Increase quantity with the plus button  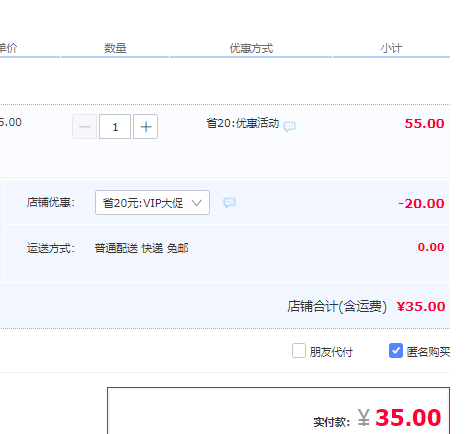pos(146,127)
